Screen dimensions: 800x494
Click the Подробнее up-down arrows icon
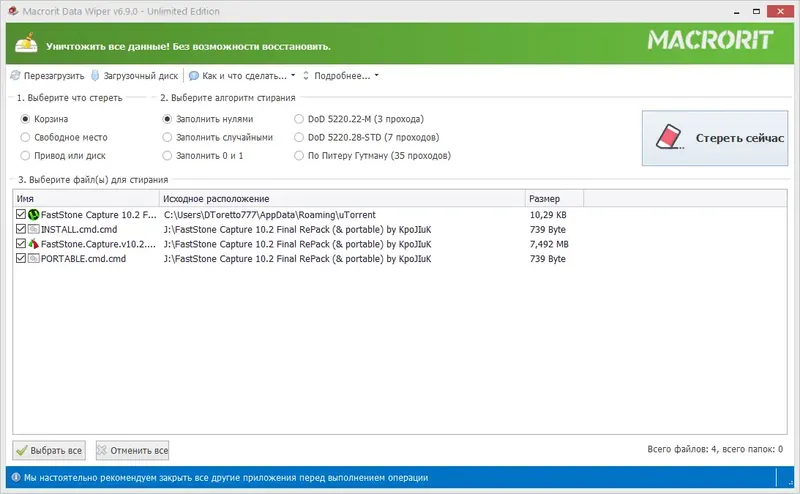[x=306, y=76]
